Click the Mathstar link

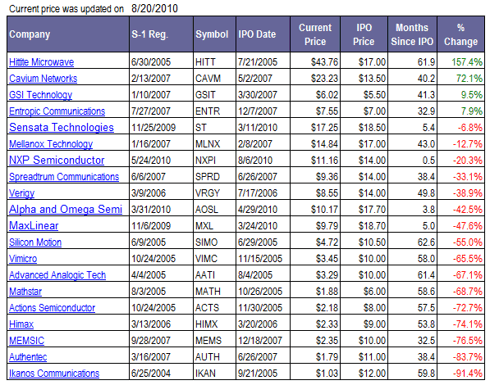coord(25,292)
